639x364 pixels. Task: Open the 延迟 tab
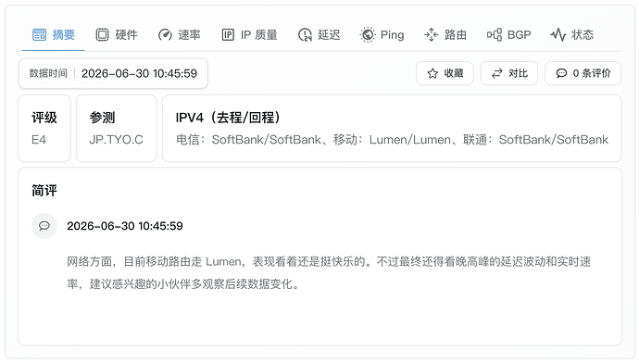click(x=319, y=34)
